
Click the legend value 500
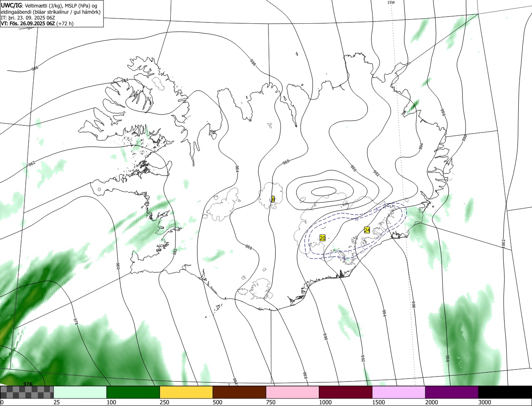point(217,402)
